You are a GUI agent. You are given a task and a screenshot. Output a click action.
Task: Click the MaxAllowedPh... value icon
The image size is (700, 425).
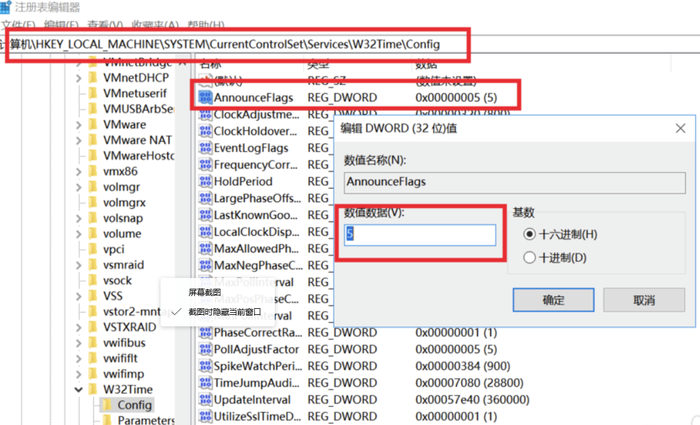point(205,249)
